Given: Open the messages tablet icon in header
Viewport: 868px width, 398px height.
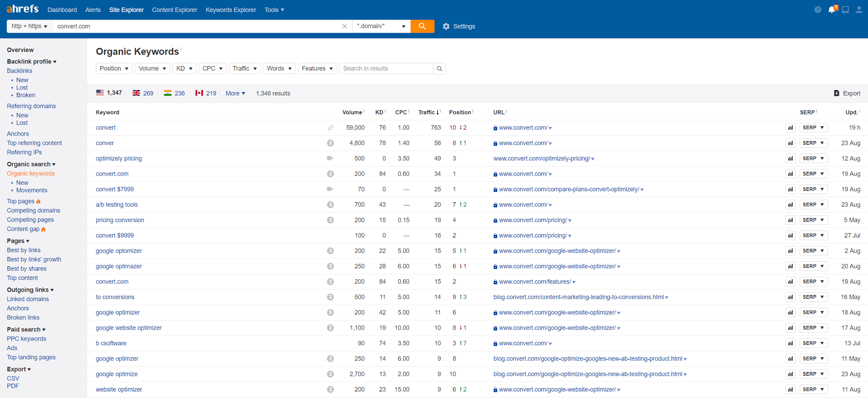Looking at the screenshot, I should point(845,10).
